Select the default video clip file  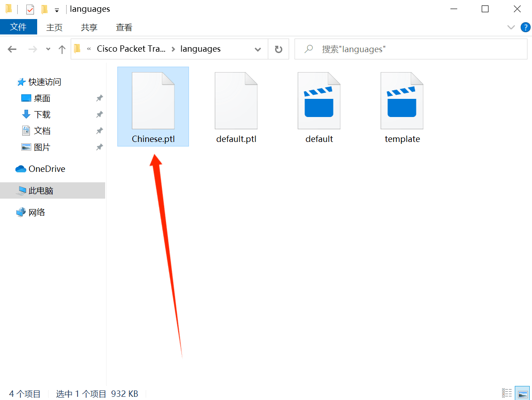(319, 107)
